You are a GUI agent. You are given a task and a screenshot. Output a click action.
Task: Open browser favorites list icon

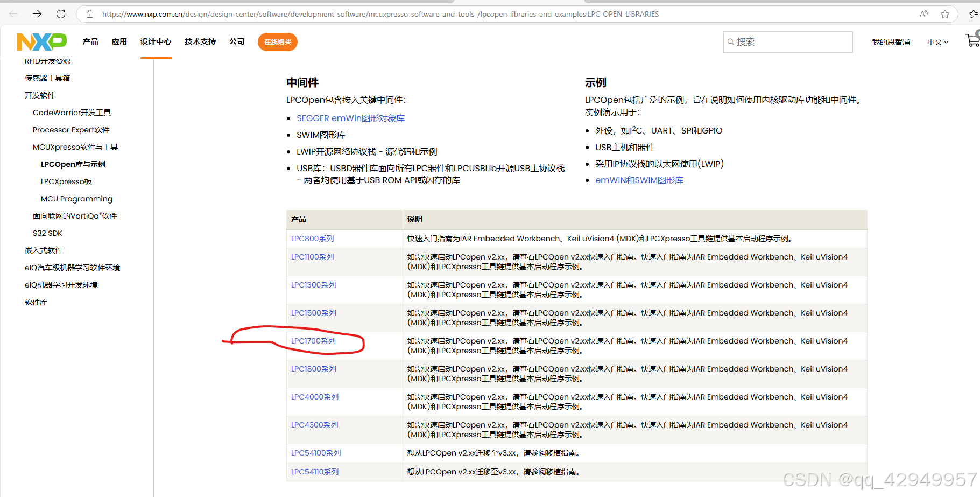click(x=974, y=14)
